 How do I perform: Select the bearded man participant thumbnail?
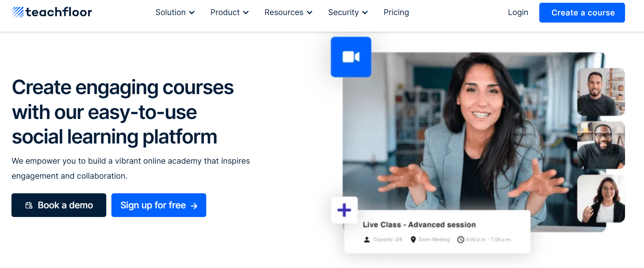click(x=601, y=92)
